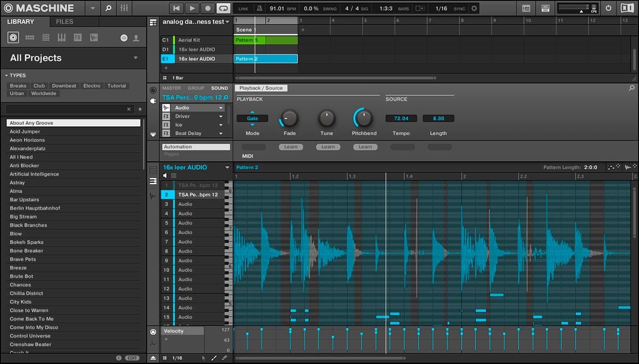Image resolution: width=639 pixels, height=364 pixels.
Task: Switch to the GROUP tab
Action: click(x=196, y=88)
